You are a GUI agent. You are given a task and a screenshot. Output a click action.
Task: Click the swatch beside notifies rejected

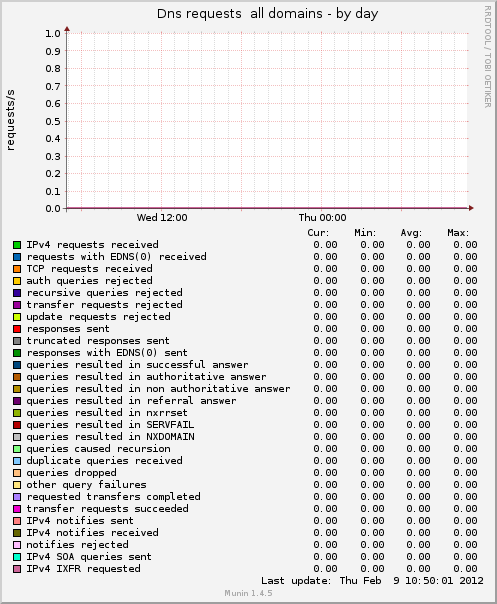(x=17, y=545)
